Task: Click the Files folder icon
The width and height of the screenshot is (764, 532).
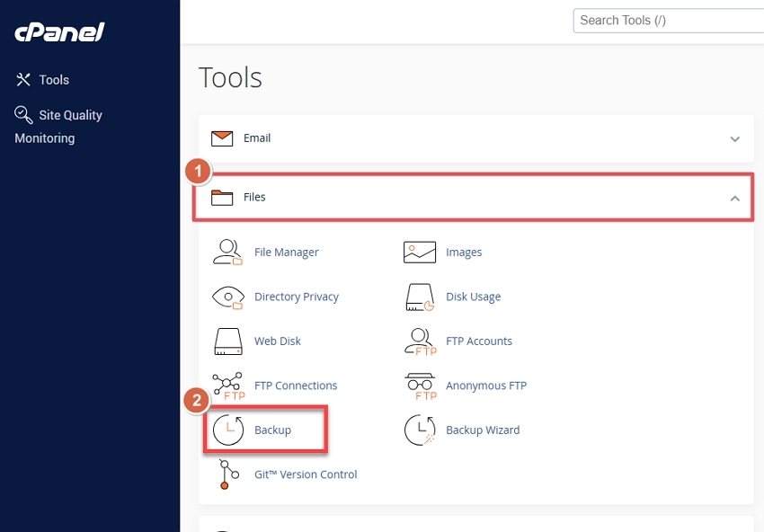Action: tap(222, 198)
